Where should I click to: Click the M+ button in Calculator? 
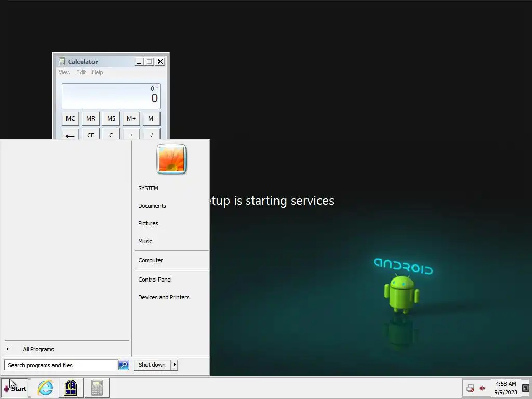131,118
